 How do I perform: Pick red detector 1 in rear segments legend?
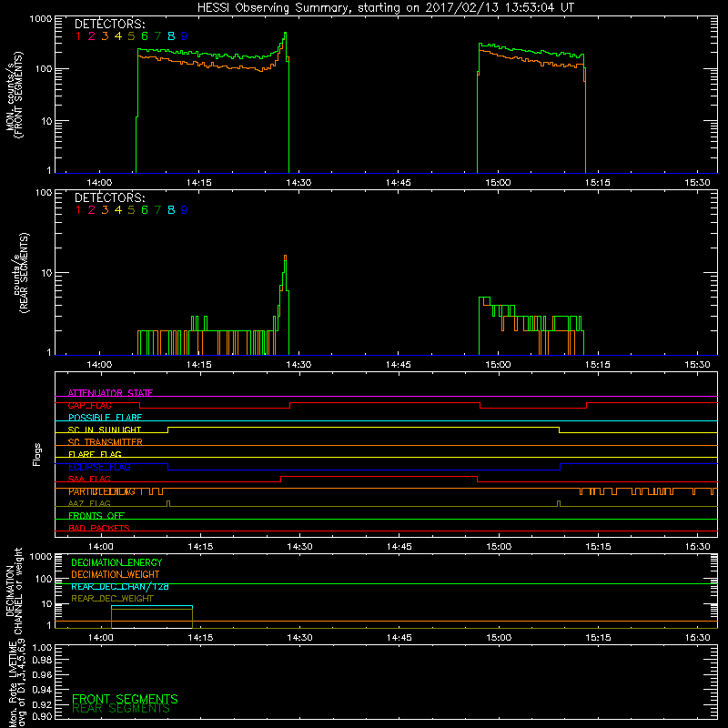coord(78,210)
